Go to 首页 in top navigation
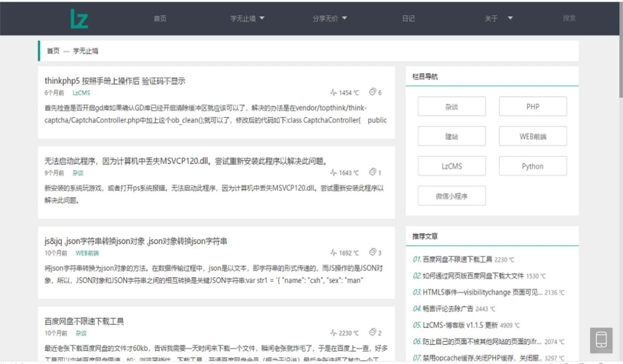The width and height of the screenshot is (623, 364). click(160, 18)
